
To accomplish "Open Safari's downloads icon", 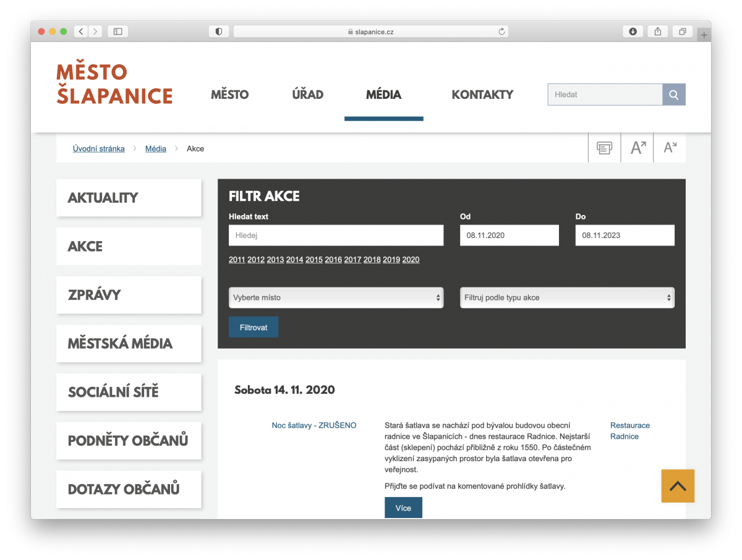I will click(x=633, y=32).
